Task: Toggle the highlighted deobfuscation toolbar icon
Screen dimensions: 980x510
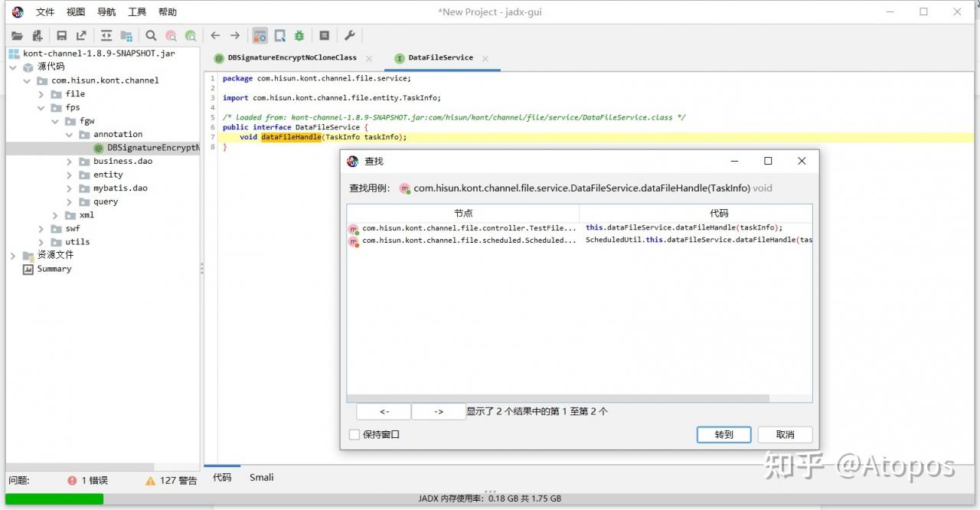Action: (260, 35)
